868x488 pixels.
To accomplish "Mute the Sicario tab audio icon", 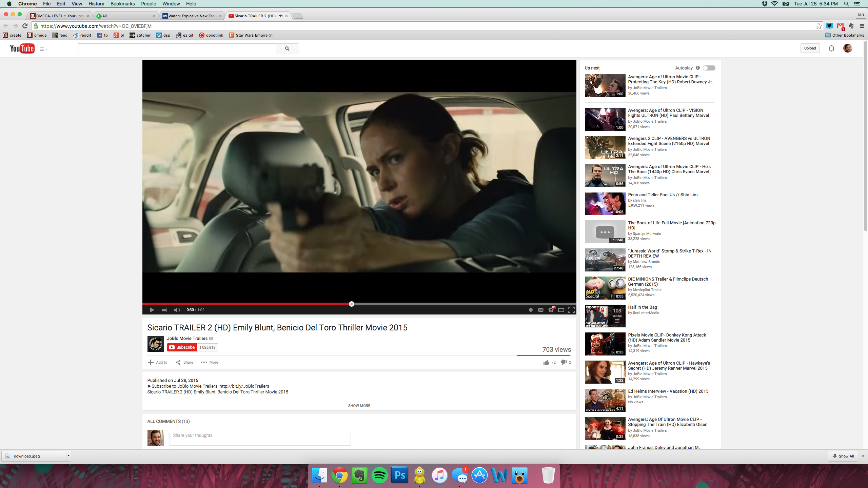I will click(x=280, y=16).
